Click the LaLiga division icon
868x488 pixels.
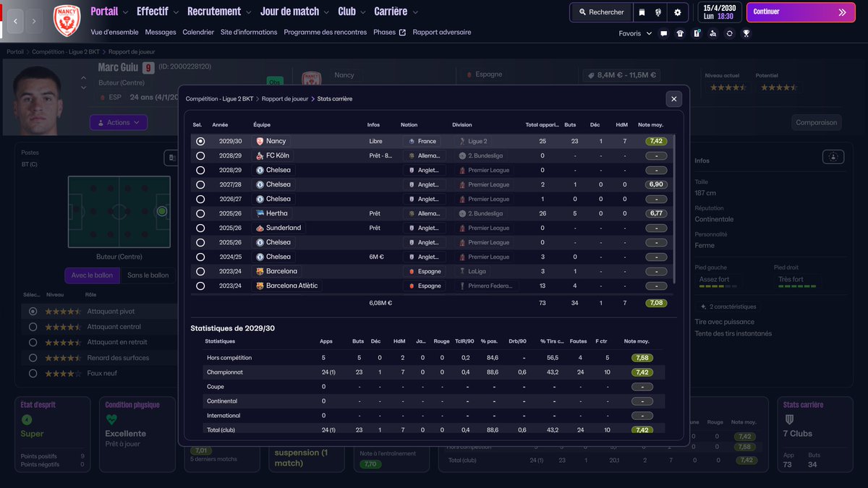pyautogui.click(x=462, y=271)
